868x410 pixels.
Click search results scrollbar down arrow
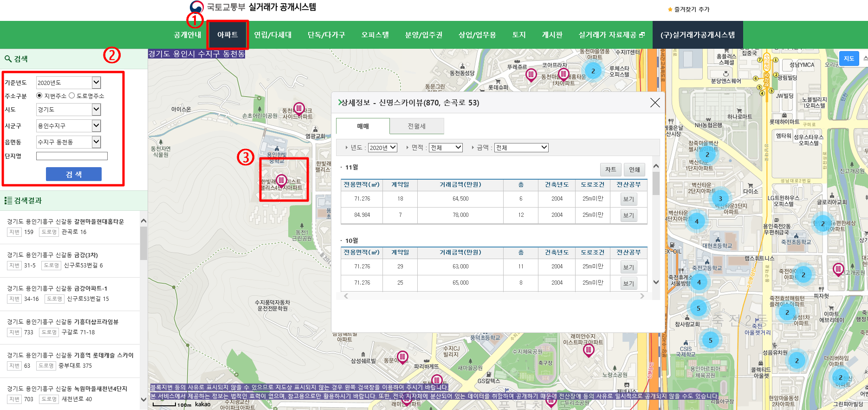[143, 399]
